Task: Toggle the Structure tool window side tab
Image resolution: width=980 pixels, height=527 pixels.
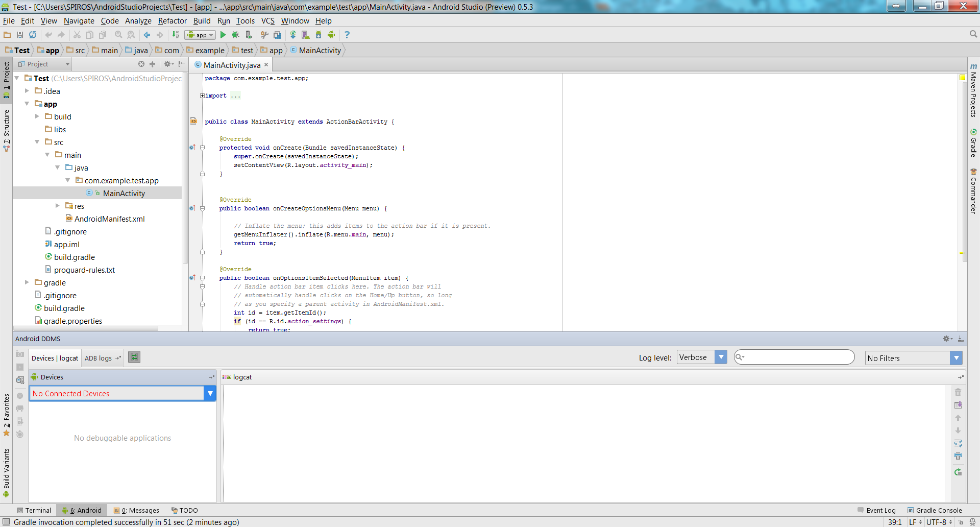Action: click(6, 131)
